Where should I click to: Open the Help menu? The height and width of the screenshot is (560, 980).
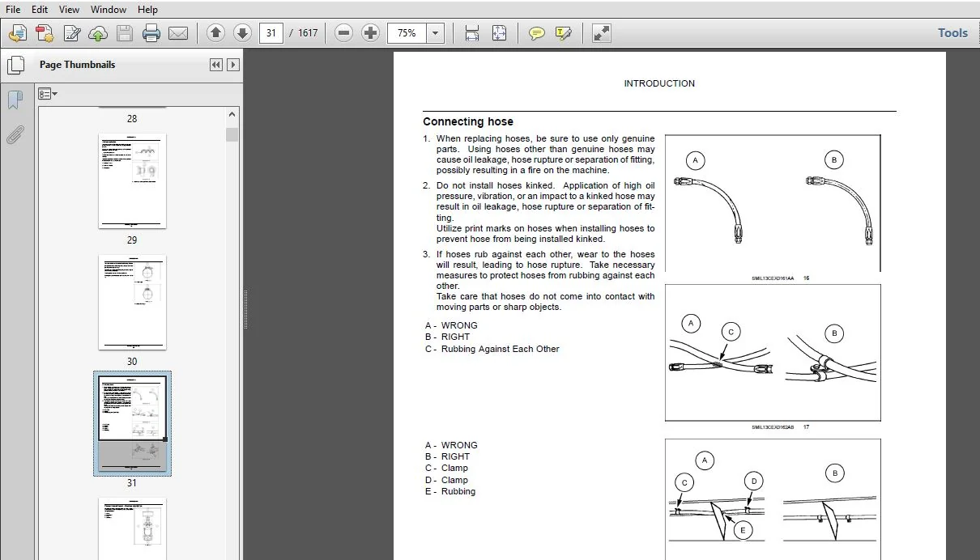[147, 10]
